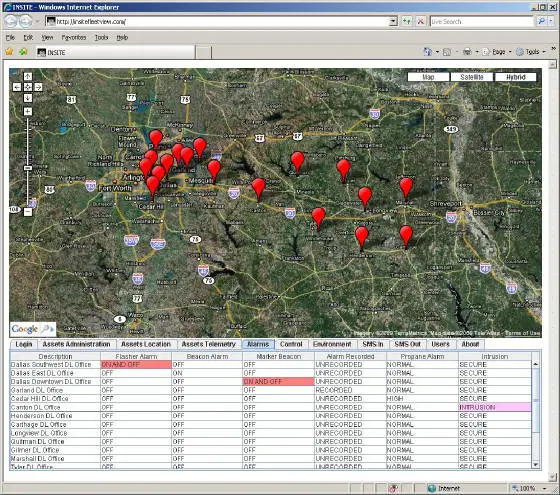Image resolution: width=560 pixels, height=495 pixels.
Task: Click the browser Back button
Action: tap(11, 21)
